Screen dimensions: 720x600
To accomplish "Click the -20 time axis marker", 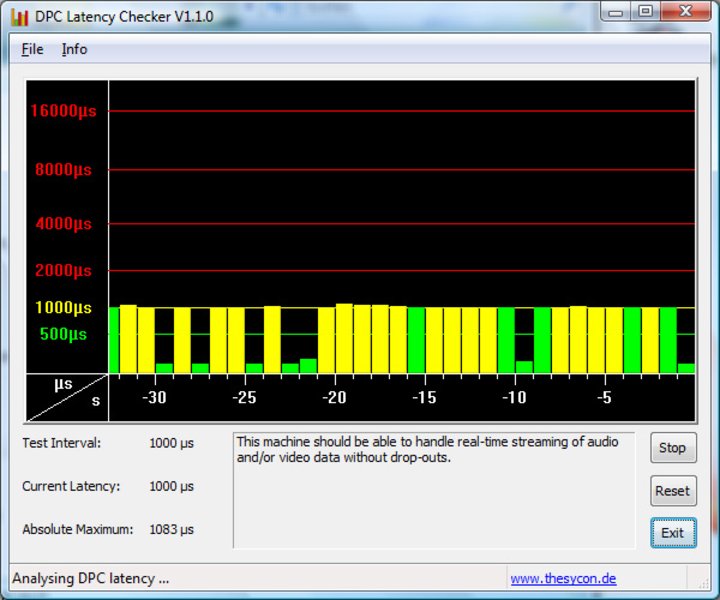I will coord(334,398).
